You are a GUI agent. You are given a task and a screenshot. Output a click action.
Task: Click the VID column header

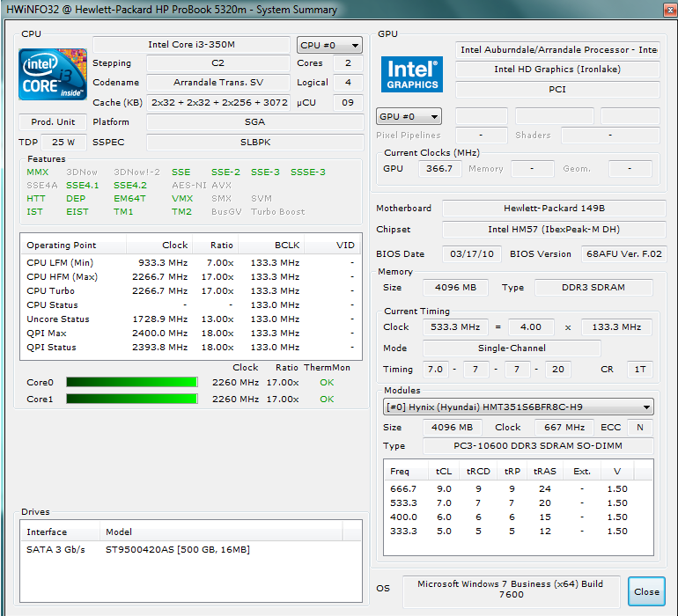(333, 246)
